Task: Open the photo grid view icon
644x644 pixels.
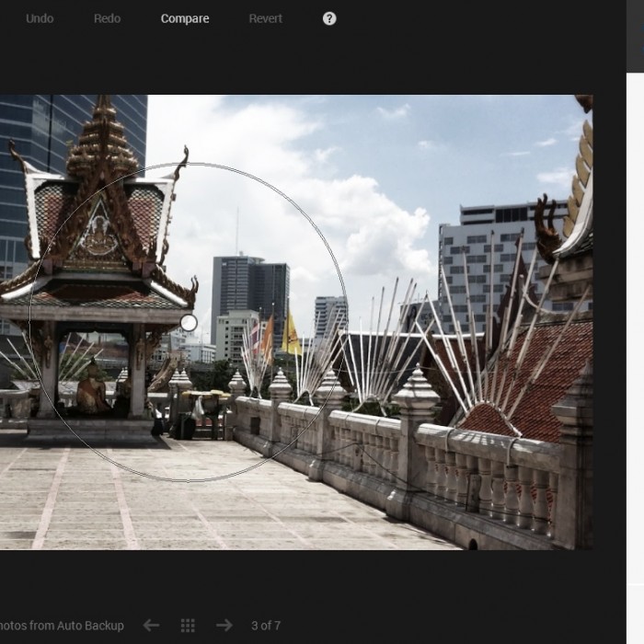Action: [188, 626]
